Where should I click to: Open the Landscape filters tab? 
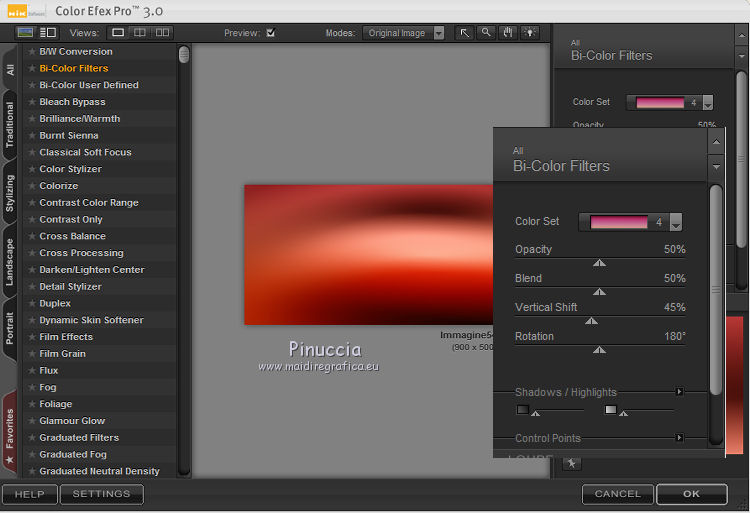coord(10,262)
